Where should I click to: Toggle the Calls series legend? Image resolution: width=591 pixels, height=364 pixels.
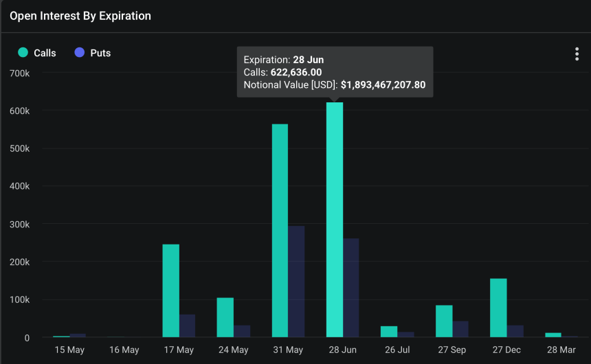coord(45,53)
